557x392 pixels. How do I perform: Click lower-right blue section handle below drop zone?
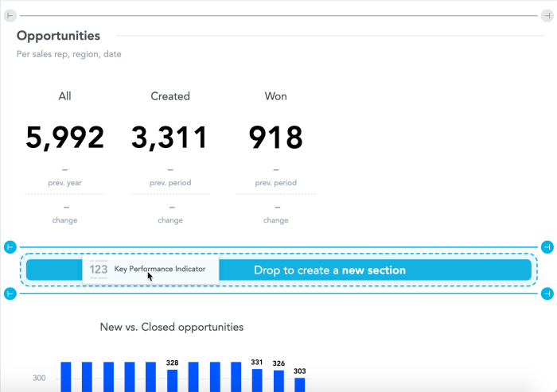click(547, 294)
